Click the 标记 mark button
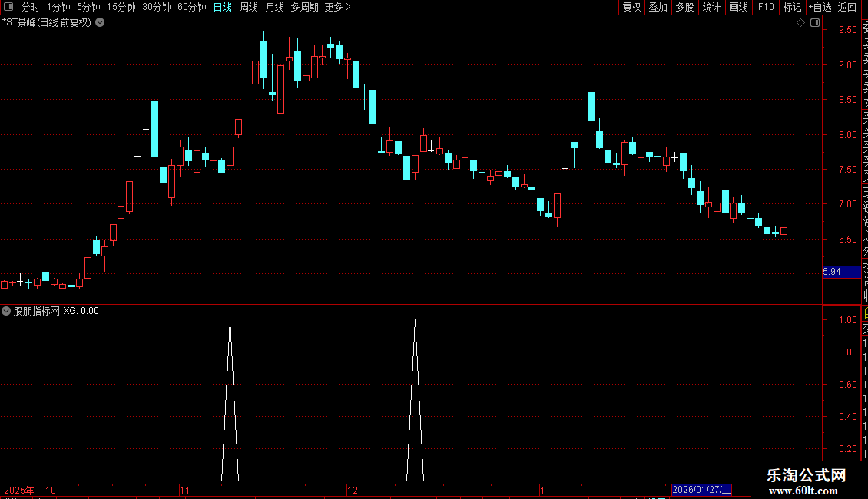 (792, 7)
